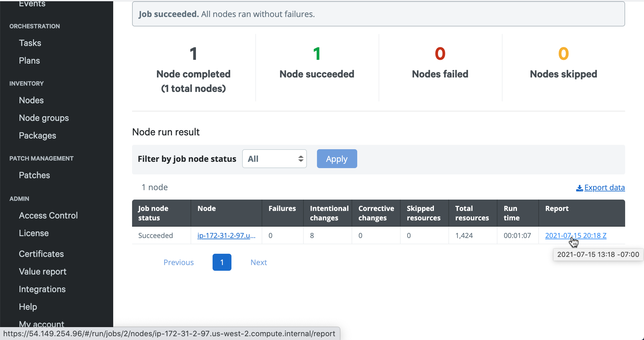The width and height of the screenshot is (644, 340).
Task: Select page 1 in the pagination
Action: 222,262
